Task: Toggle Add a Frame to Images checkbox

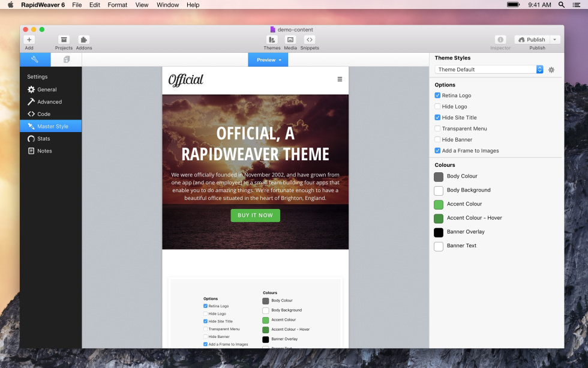Action: (x=437, y=151)
